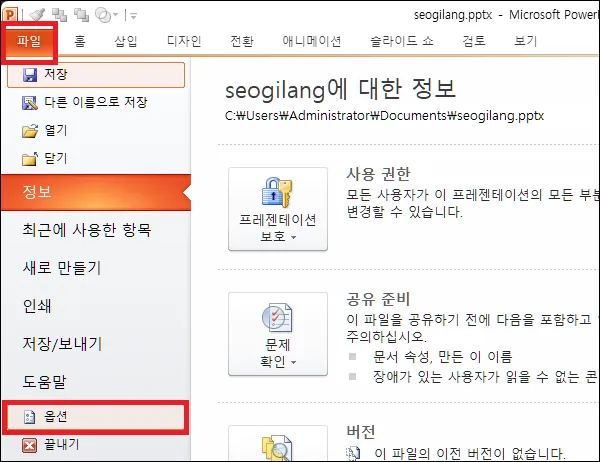Click the 옵션 document icon
This screenshot has width=600, height=462.
(x=29, y=417)
